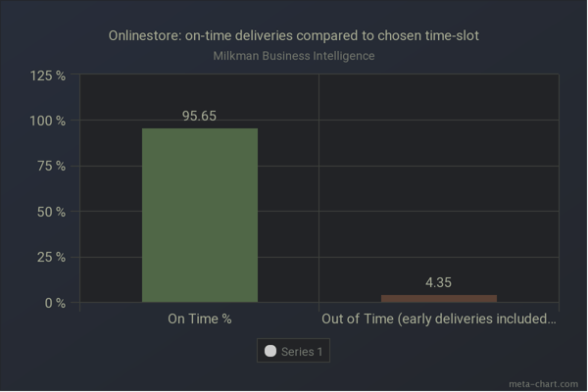Click the 25 % y-axis label
Screen dimensions: 588x392
click(51, 258)
